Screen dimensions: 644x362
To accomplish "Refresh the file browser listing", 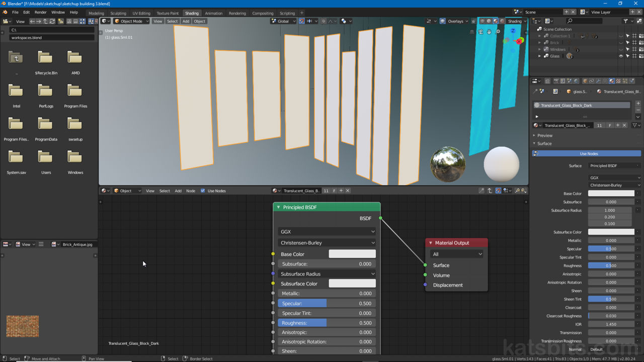I will pos(52,21).
